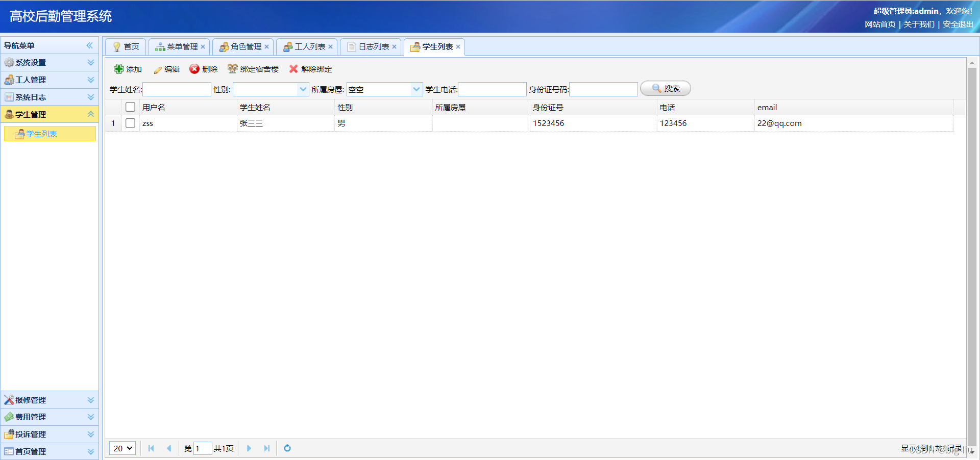Click the 工人管理 worker icon

click(x=9, y=80)
